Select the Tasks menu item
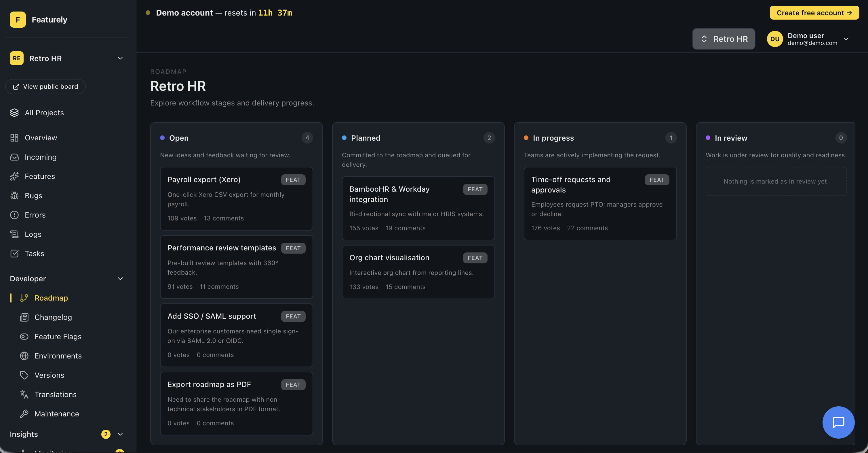The height and width of the screenshot is (453, 868). click(x=34, y=253)
